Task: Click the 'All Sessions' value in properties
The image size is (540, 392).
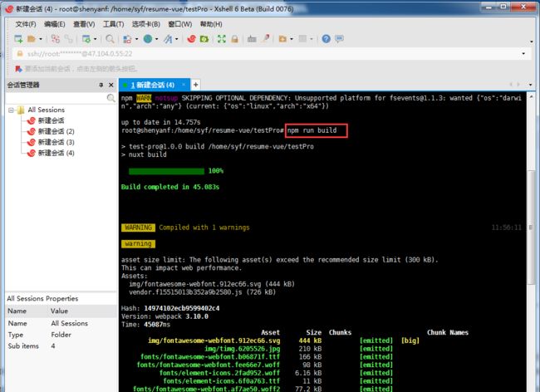Action: [69, 323]
